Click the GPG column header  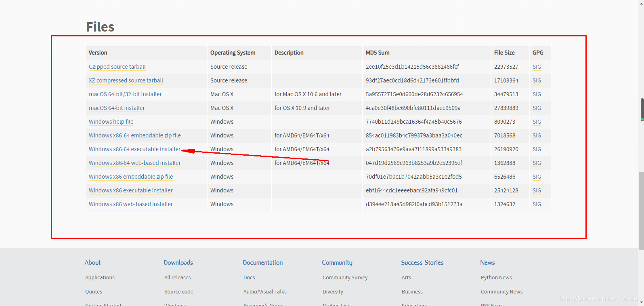(538, 53)
